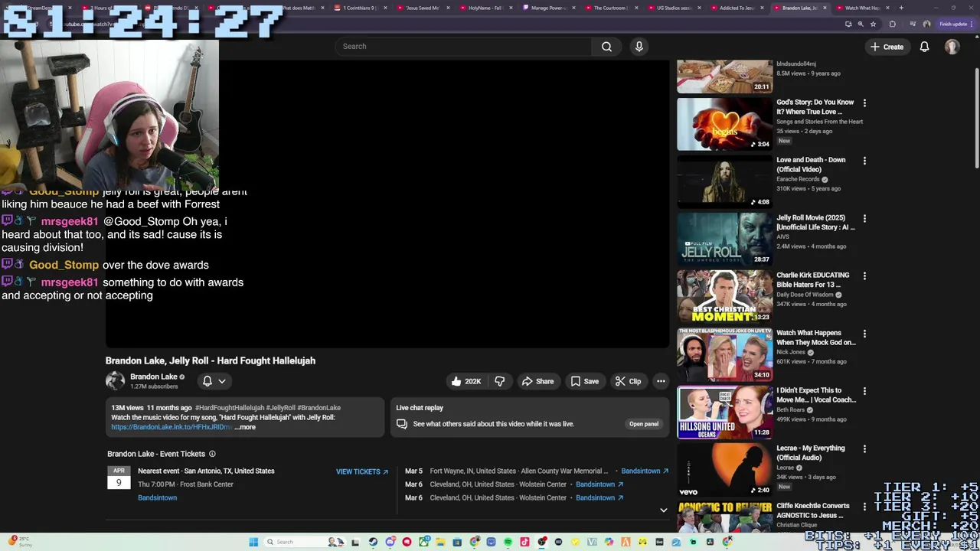The height and width of the screenshot is (551, 980).
Task: Open Bandsintown link for Fort Wayne event
Action: point(645,471)
